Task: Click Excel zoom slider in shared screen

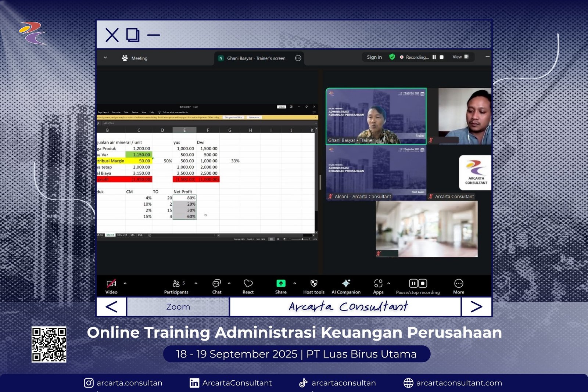Action: pos(302,239)
